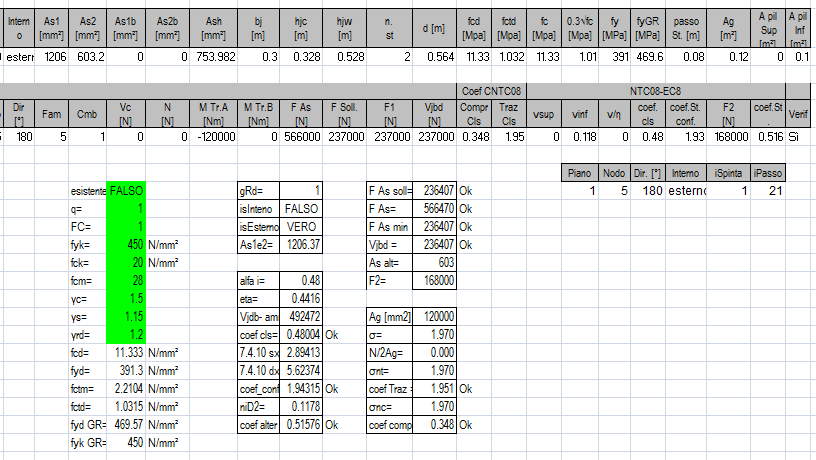Click the Coef CNTC08 group header
This screenshot has width=816, height=460.
click(x=494, y=91)
